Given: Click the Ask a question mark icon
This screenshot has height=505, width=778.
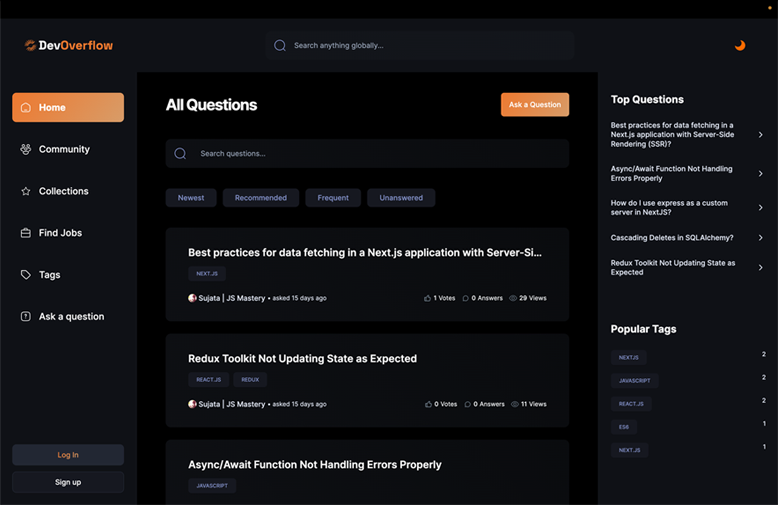Looking at the screenshot, I should point(26,316).
